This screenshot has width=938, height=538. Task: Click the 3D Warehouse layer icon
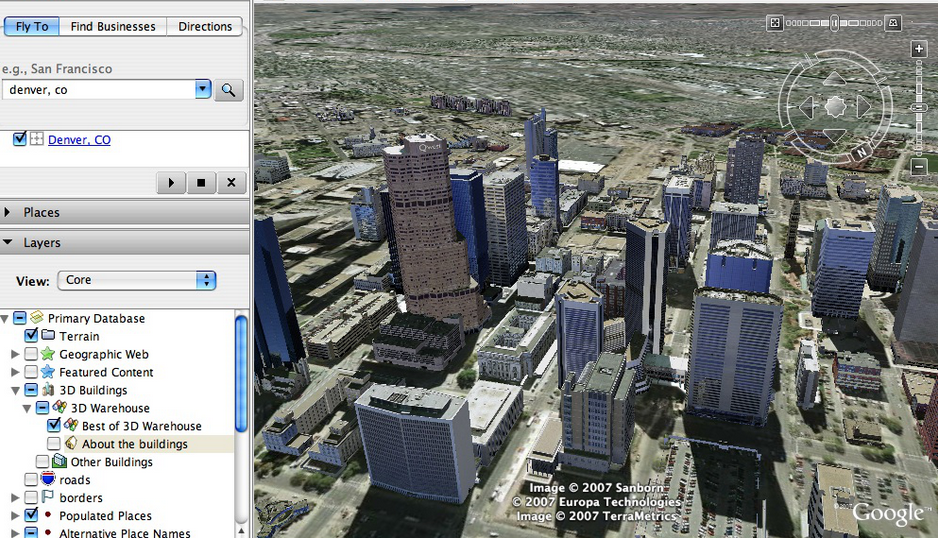(x=59, y=408)
